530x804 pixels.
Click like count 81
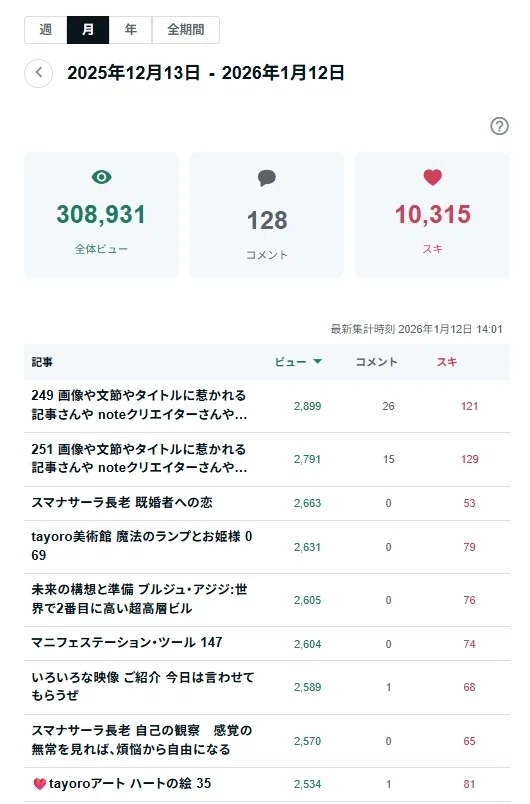470,784
